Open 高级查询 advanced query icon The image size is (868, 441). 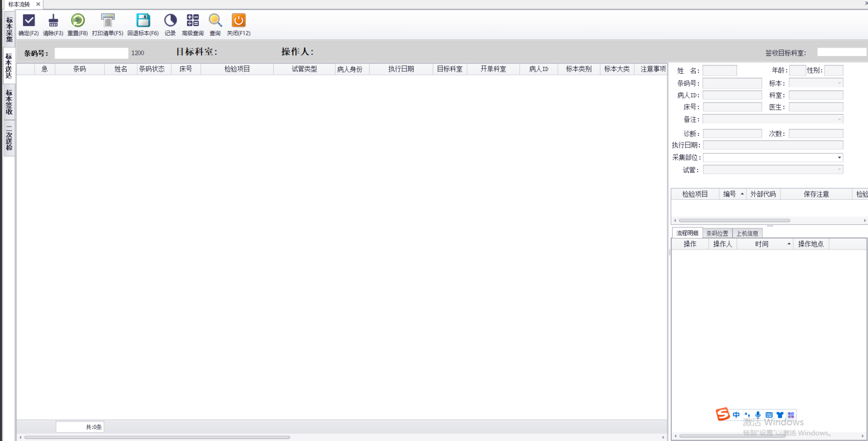tap(193, 20)
